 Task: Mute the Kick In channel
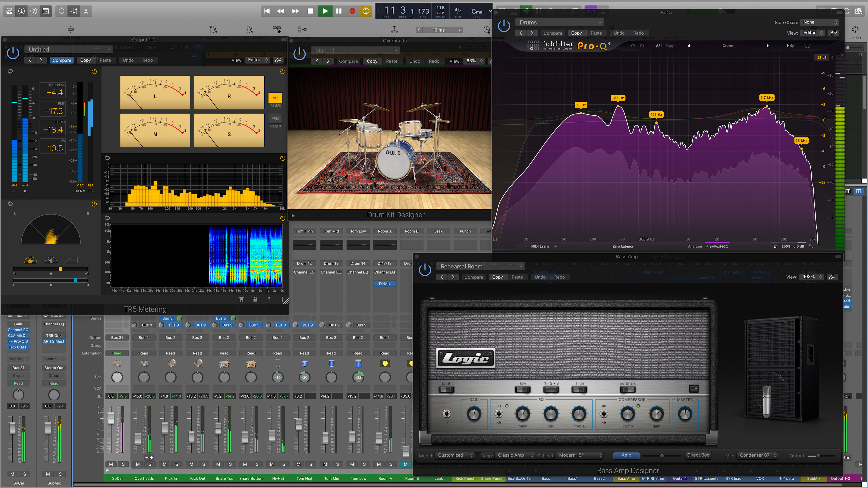point(165,464)
